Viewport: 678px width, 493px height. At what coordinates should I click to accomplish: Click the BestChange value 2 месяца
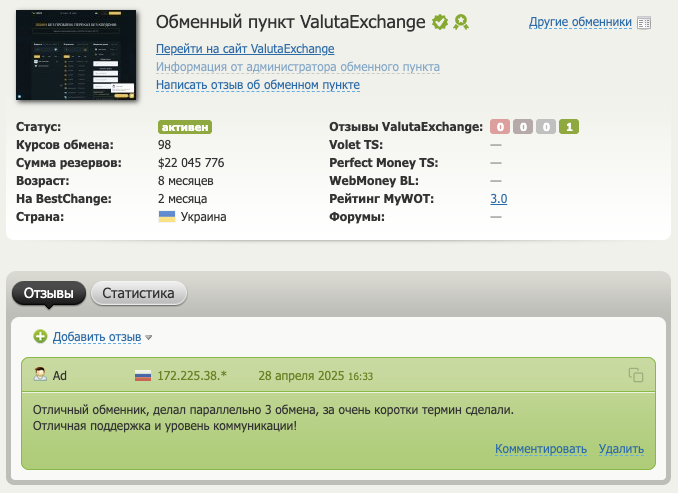click(182, 199)
